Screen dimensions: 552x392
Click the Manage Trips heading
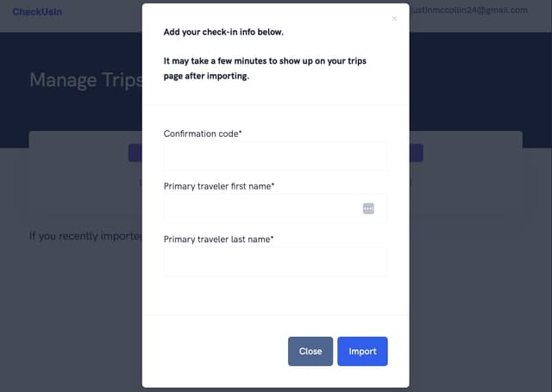click(x=84, y=80)
